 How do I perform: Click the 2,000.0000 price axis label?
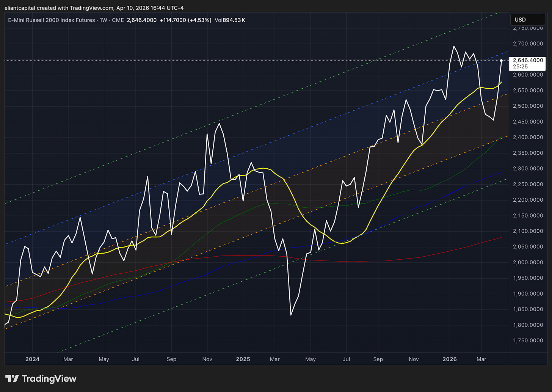tap(527, 262)
